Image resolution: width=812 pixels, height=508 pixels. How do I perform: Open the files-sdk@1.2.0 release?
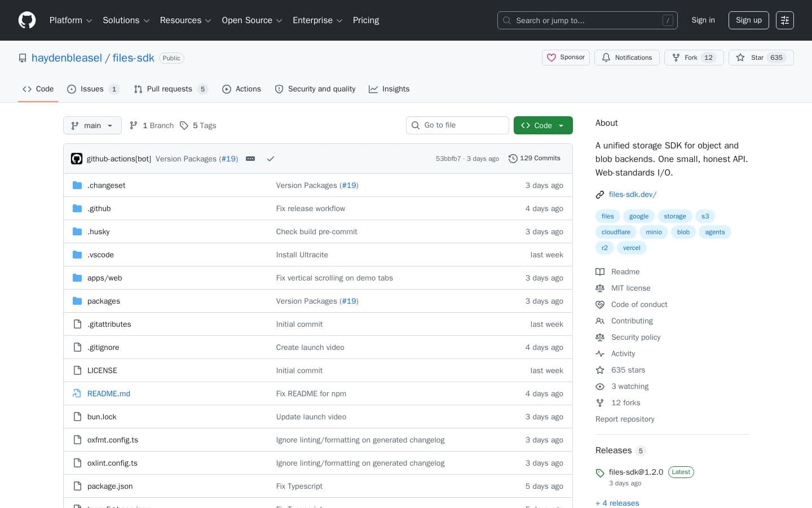[x=636, y=472]
